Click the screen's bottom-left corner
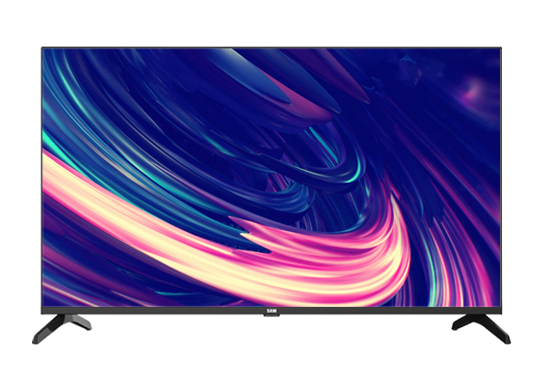 pyautogui.click(x=44, y=306)
